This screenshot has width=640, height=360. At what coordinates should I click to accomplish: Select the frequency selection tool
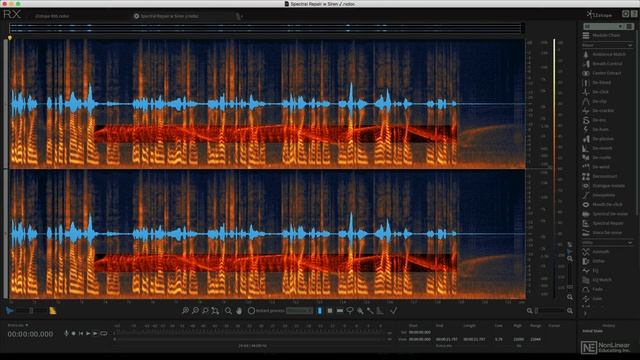coord(340,311)
